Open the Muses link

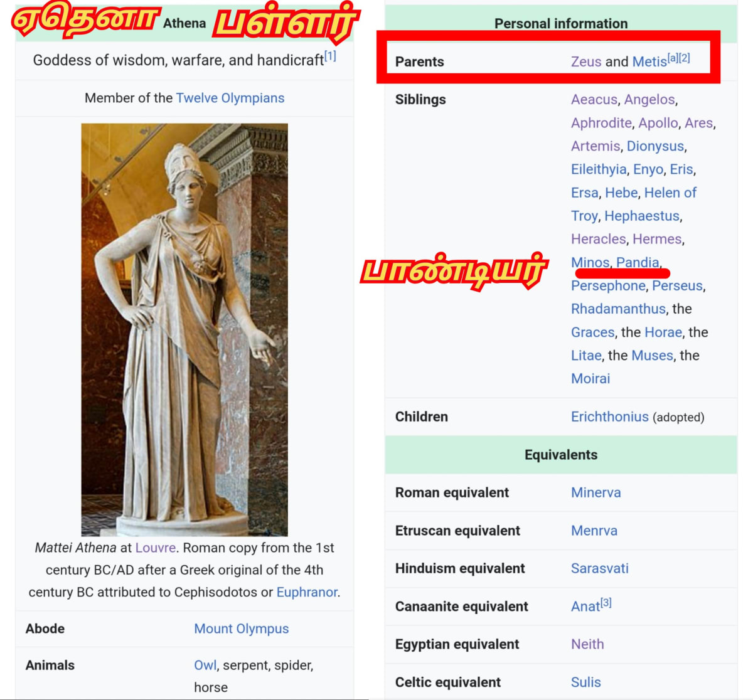tap(652, 355)
